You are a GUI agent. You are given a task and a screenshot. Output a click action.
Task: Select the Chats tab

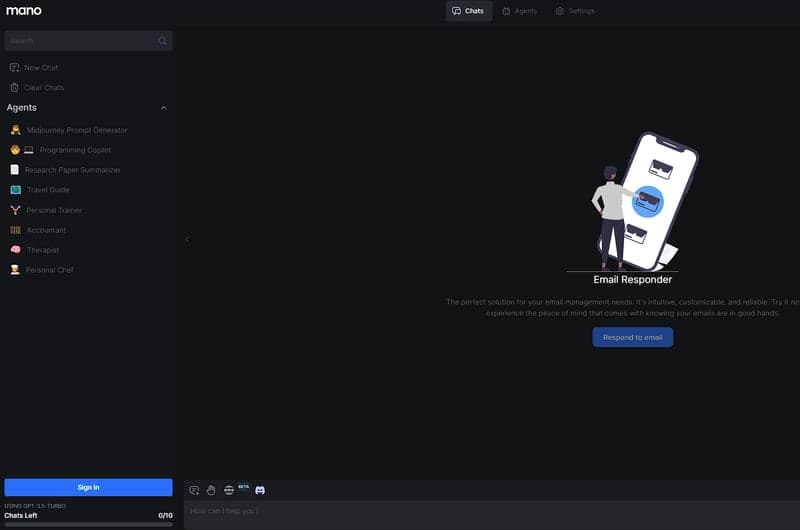(x=468, y=11)
